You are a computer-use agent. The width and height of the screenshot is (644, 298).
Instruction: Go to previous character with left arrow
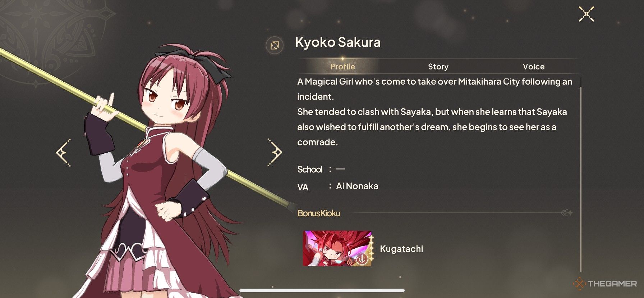64,153
